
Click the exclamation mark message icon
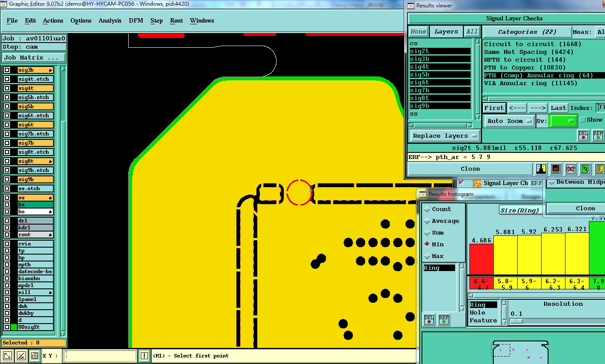point(144,356)
